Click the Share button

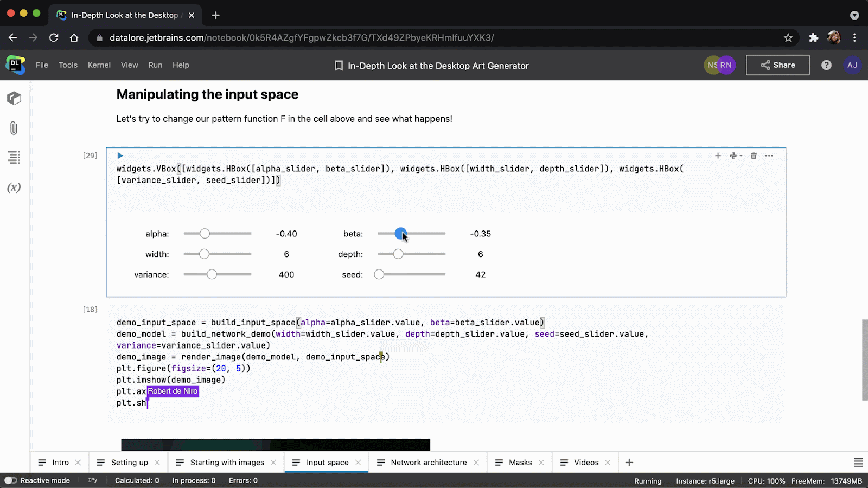777,65
